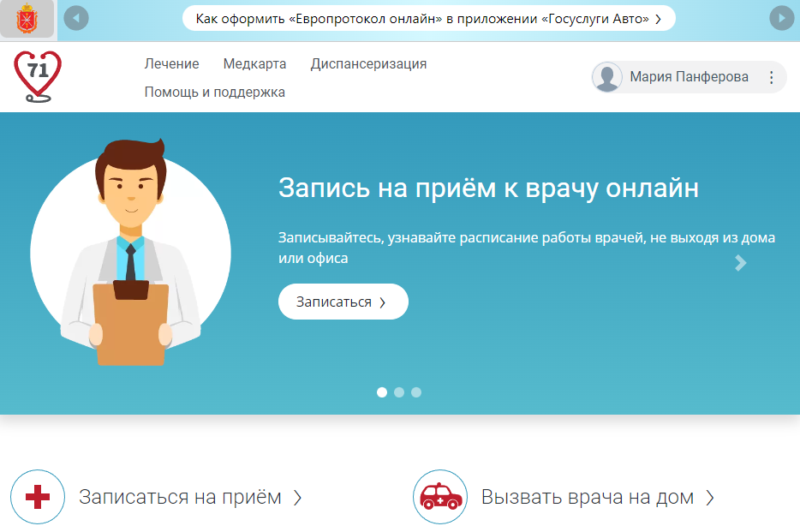Click the Tula region coat of arms icon

(x=27, y=18)
